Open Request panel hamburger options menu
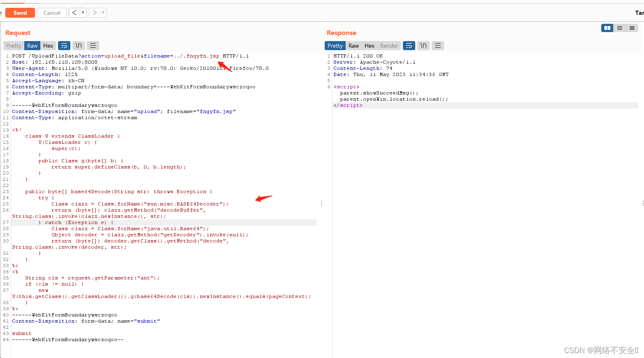The height and width of the screenshot is (358, 644). (93, 46)
